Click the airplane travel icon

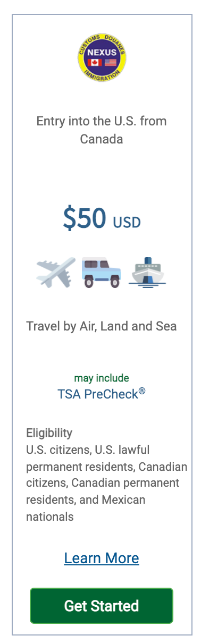coord(56,273)
